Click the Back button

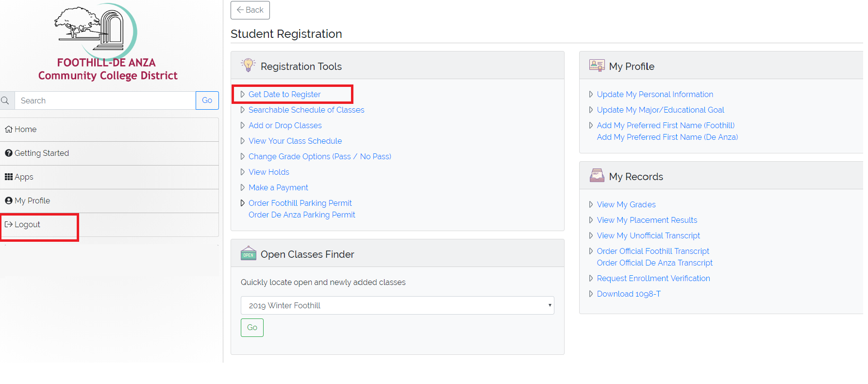(x=250, y=10)
